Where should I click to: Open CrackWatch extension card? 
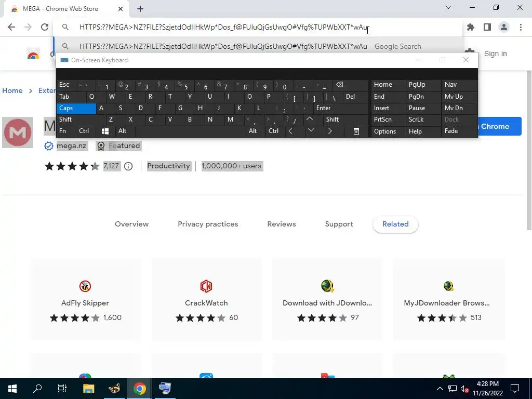(206, 299)
